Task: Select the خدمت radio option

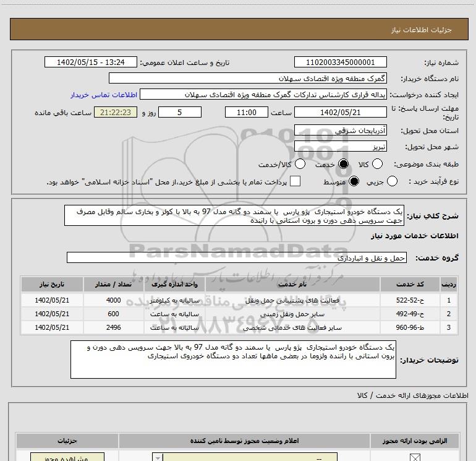Action: 344,164
